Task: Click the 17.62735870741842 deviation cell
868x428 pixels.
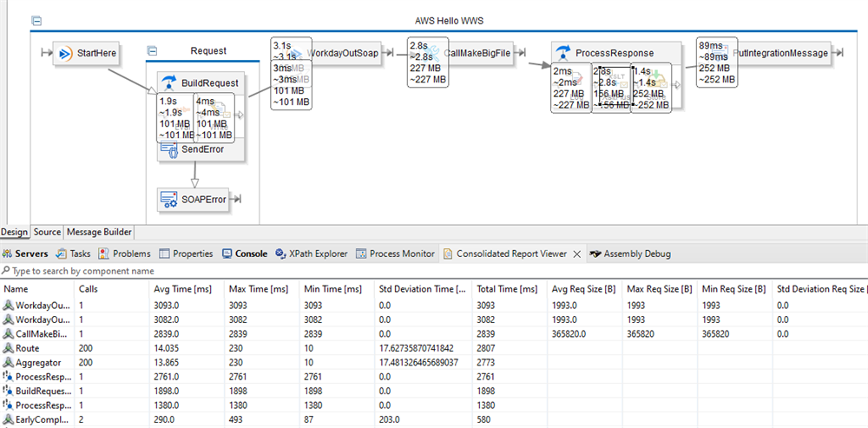Action: [423, 348]
